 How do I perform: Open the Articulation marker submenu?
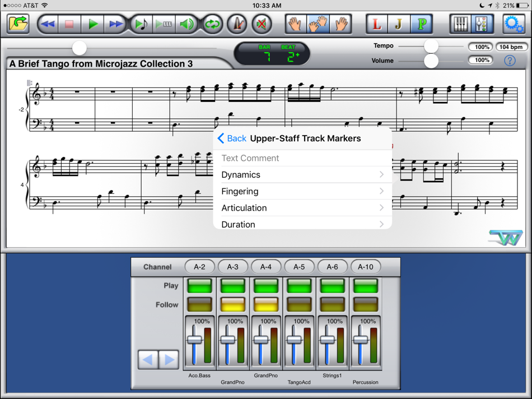click(302, 208)
